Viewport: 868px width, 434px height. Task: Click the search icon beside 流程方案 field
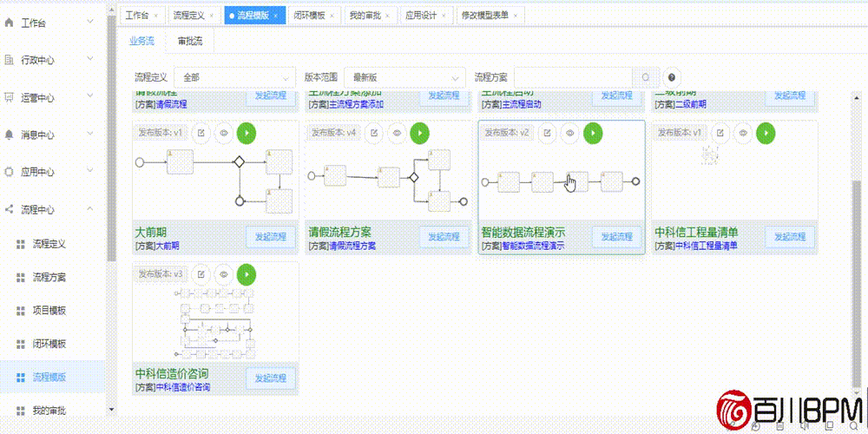646,77
